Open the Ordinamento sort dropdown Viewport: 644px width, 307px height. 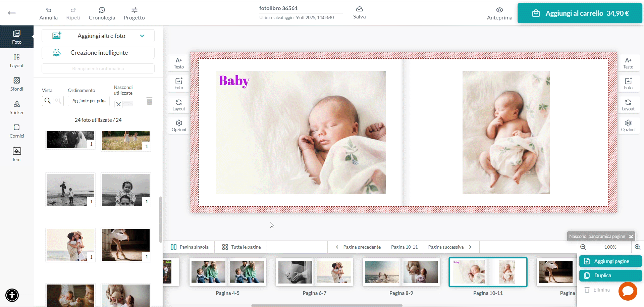click(x=89, y=101)
